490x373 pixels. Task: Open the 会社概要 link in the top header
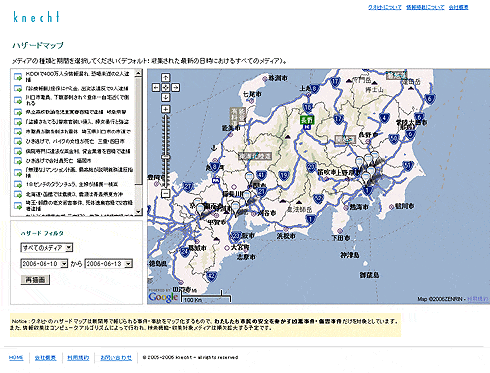pyautogui.click(x=458, y=7)
